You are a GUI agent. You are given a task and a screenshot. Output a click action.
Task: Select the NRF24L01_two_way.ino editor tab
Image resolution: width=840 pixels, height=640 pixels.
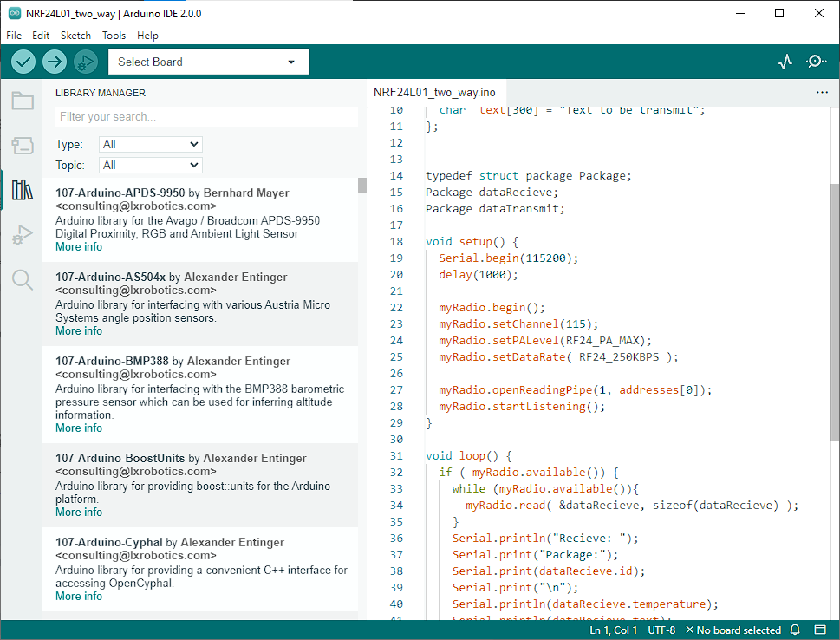(434, 92)
